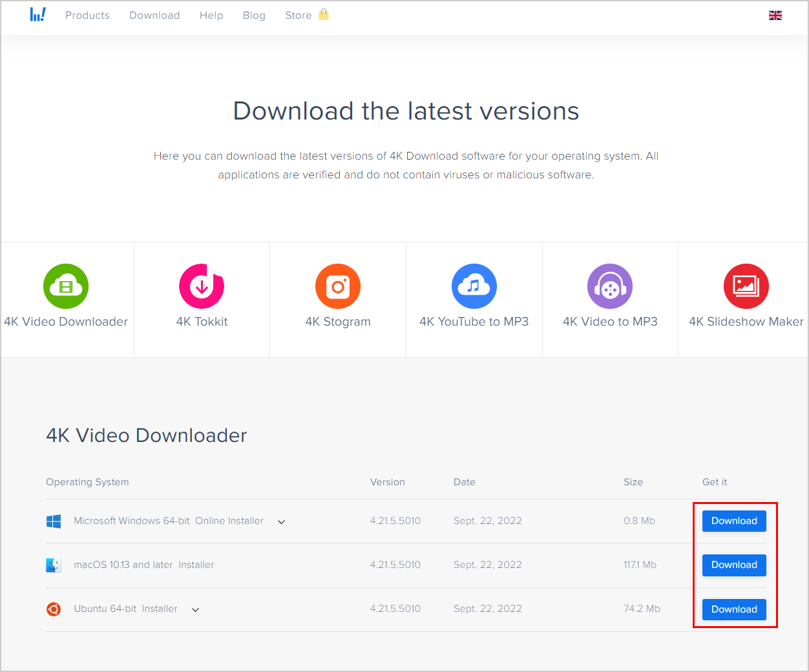This screenshot has width=809, height=672.
Task: Go to the Blog page
Action: coord(254,15)
